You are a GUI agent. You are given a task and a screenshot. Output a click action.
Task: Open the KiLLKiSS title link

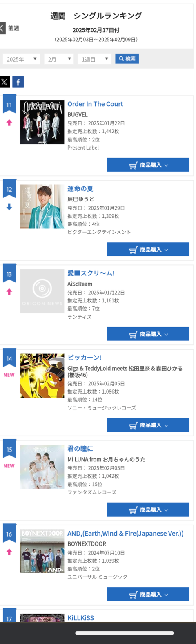tap(80, 618)
